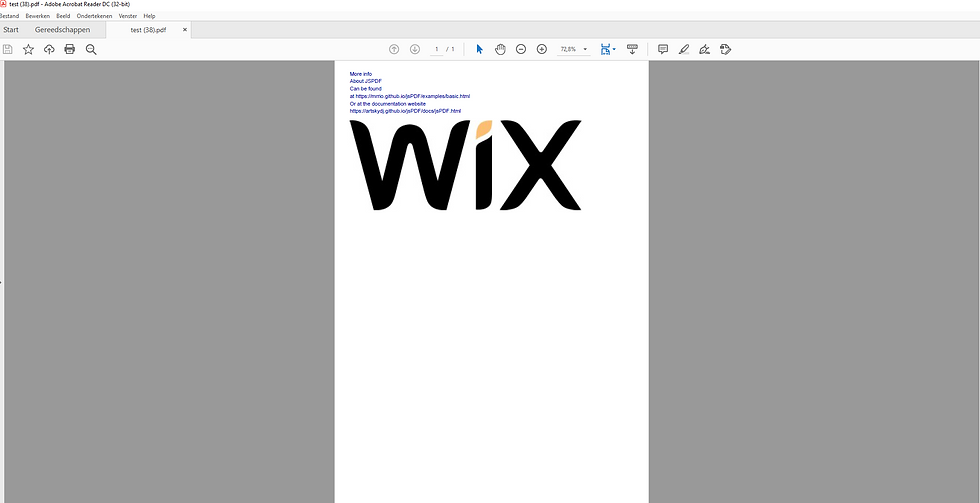Viewport: 980px width, 503px height.
Task: Click the 'More info' text line
Action: click(361, 74)
